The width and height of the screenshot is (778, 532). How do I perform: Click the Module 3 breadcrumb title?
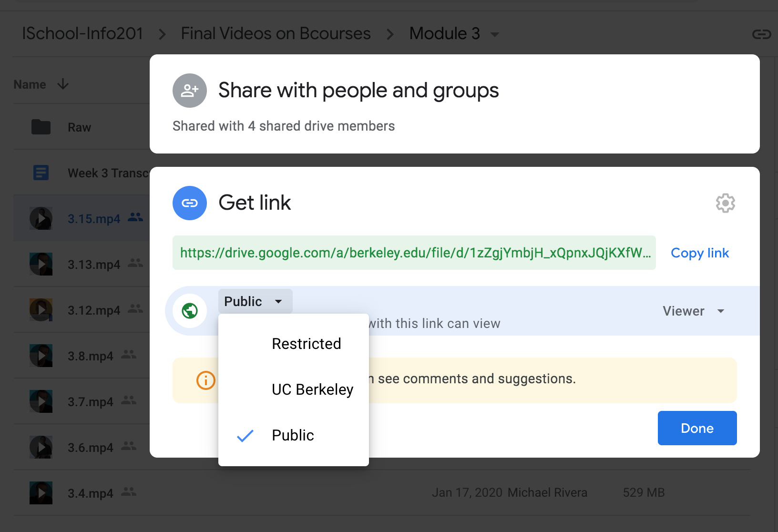click(x=444, y=33)
